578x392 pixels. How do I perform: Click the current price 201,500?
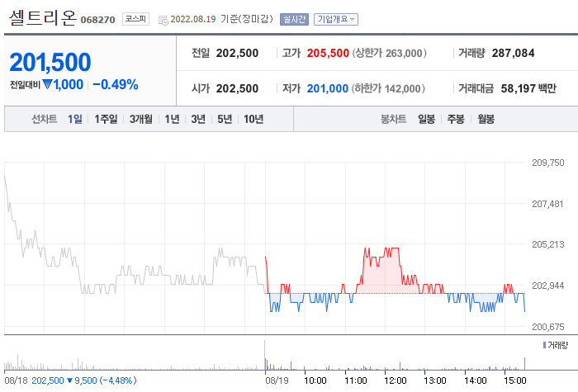point(50,62)
